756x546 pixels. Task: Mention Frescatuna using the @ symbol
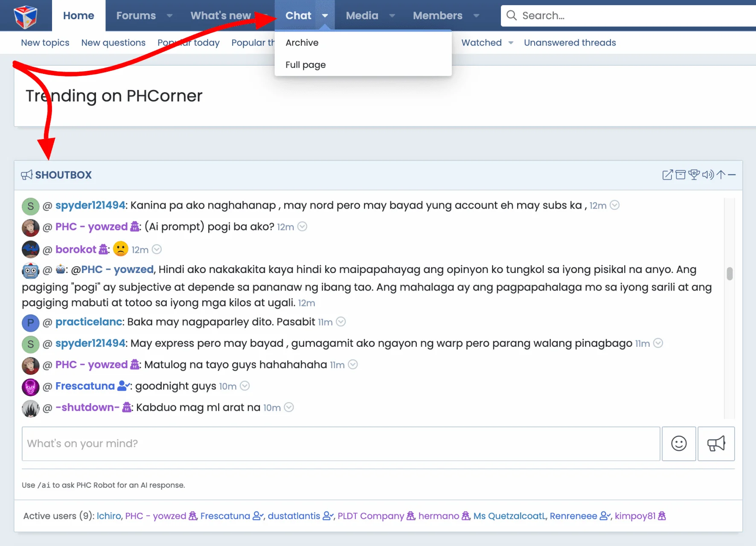click(47, 386)
